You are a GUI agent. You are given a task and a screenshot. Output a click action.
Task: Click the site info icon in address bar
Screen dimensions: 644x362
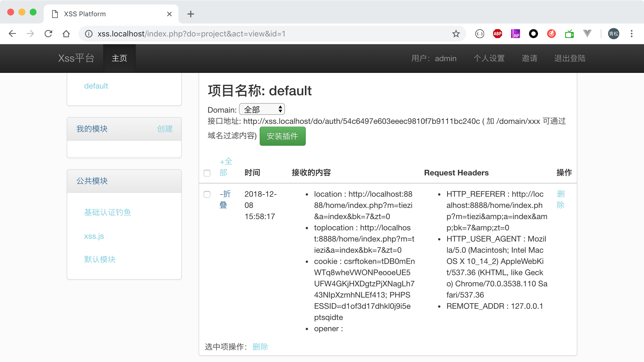[x=89, y=34]
